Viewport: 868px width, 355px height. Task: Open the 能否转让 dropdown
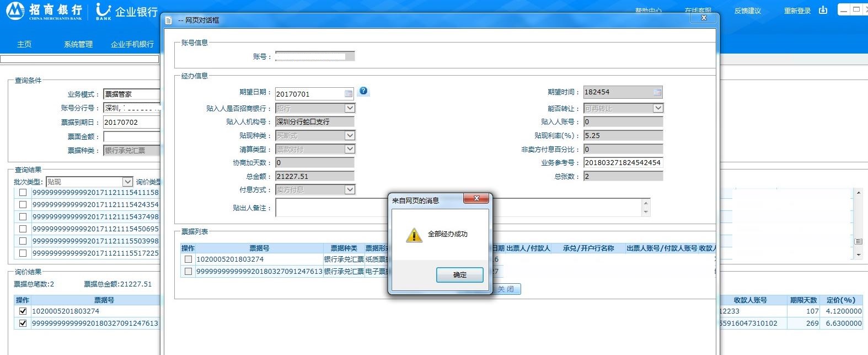(658, 108)
